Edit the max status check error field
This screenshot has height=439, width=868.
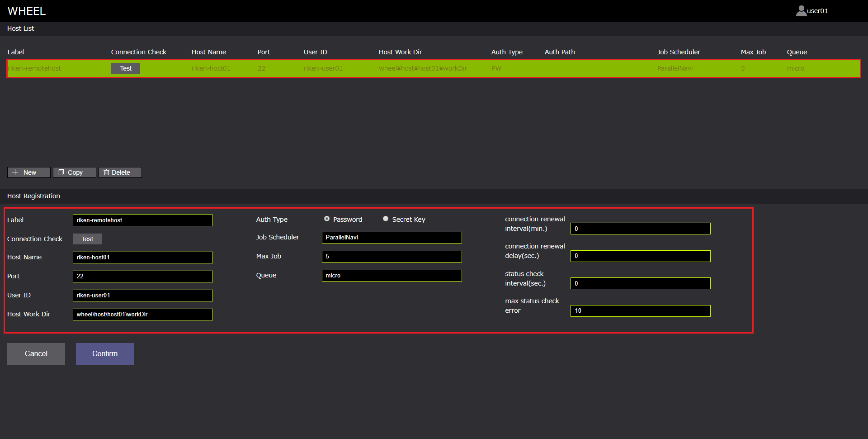pyautogui.click(x=640, y=311)
